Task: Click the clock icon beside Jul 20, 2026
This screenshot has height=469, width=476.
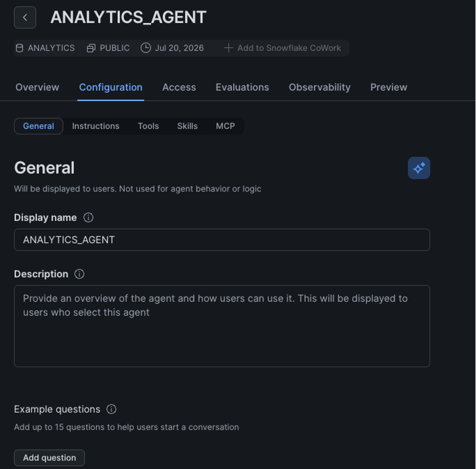Action: 146,48
